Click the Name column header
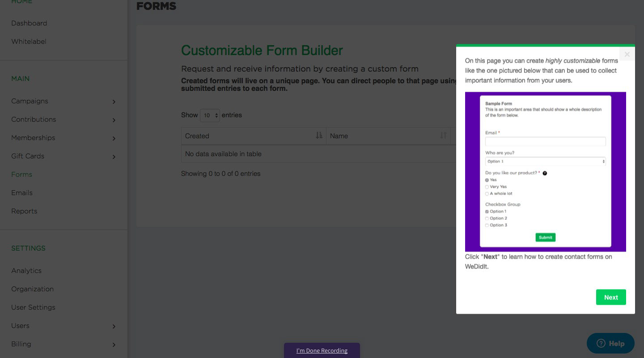Image resolution: width=644 pixels, height=358 pixels. coord(388,136)
